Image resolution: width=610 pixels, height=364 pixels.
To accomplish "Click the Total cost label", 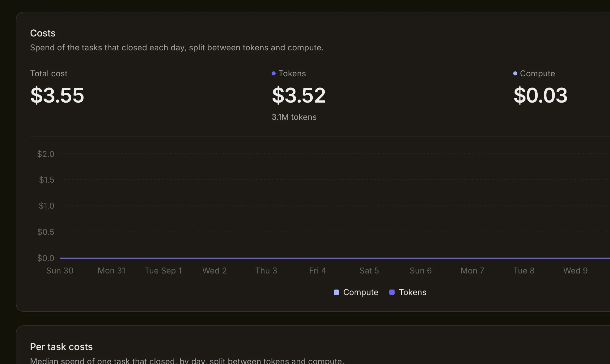I will (x=49, y=74).
